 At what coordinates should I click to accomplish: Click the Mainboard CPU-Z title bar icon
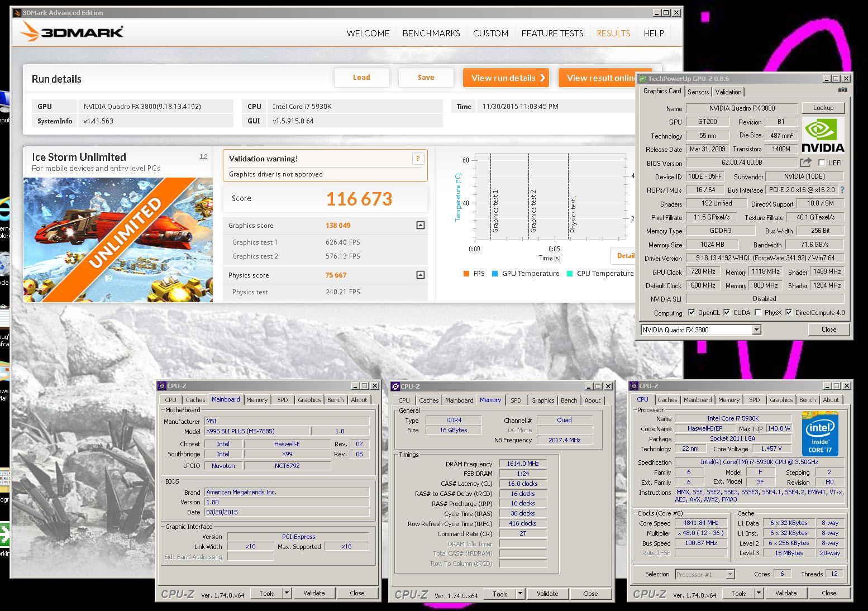click(x=162, y=385)
